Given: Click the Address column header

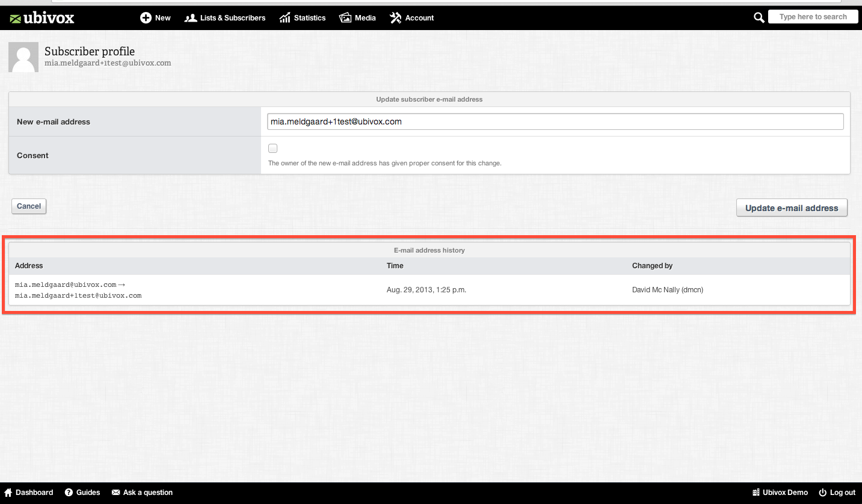Looking at the screenshot, I should click(29, 266).
